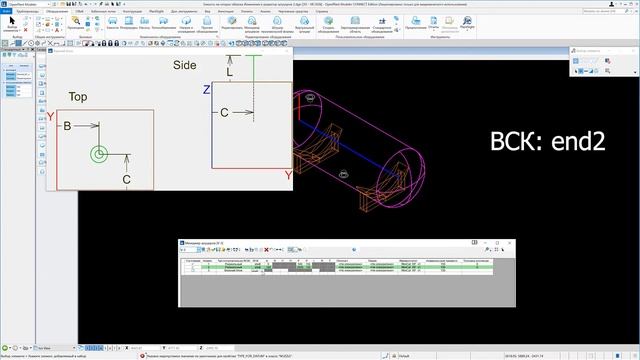
Task: Expand the small selection panel chevron at top right
Action: click(x=635, y=72)
